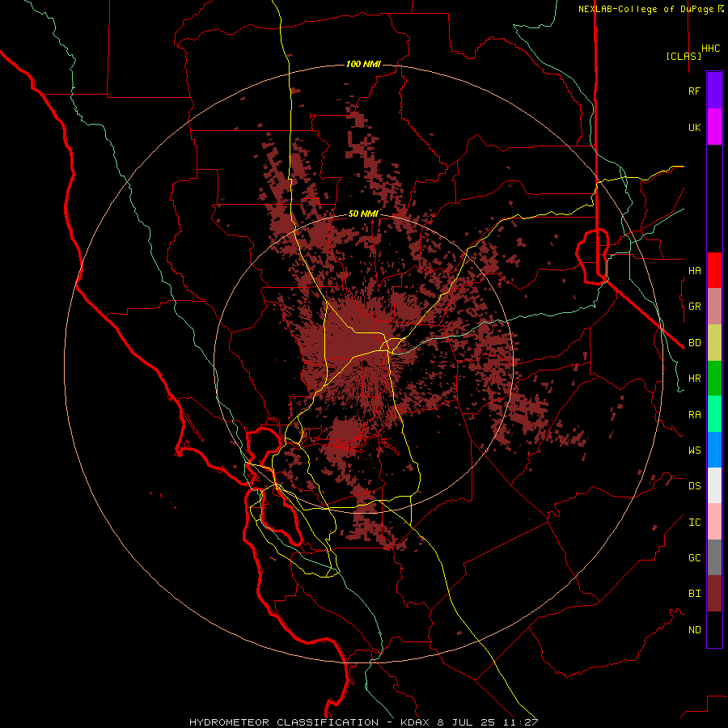Click the BD yellow legend swatch
The width and height of the screenshot is (728, 728).
[x=714, y=343]
